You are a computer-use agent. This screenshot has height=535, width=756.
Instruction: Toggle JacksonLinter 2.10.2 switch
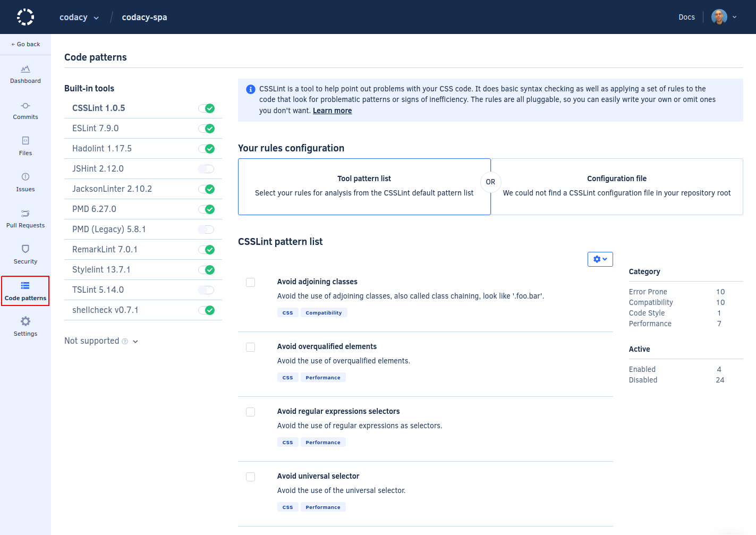[206, 189]
